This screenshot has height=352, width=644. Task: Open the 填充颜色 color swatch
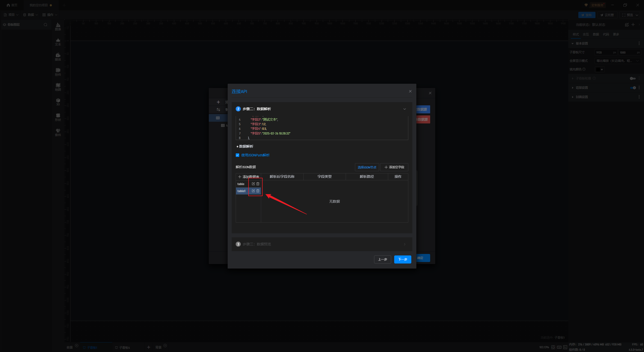tap(599, 69)
